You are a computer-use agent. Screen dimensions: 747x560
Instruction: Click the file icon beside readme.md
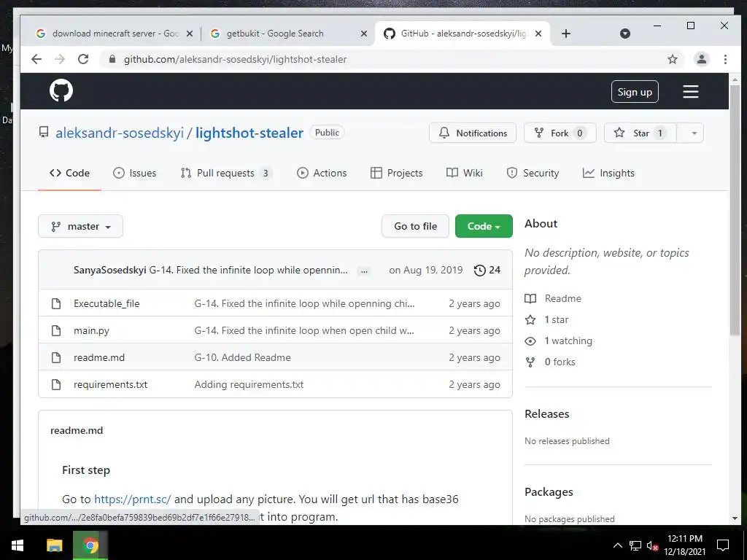(56, 357)
